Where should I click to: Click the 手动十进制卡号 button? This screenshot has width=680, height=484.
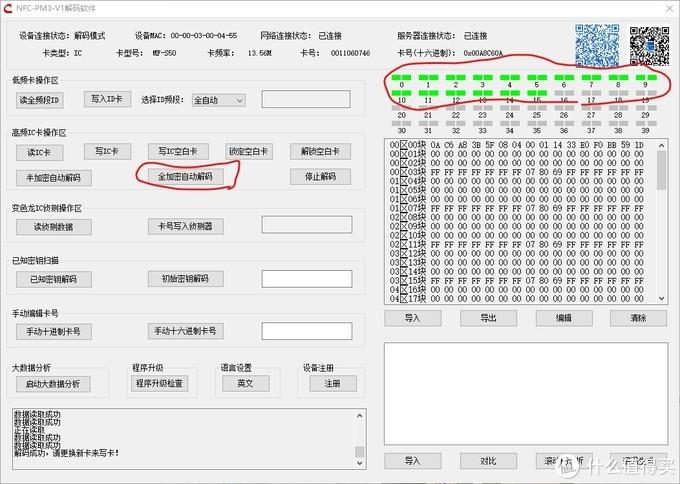[x=53, y=332]
